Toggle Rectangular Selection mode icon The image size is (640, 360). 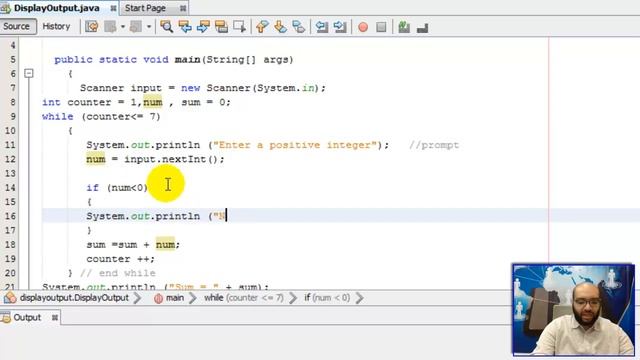[240, 27]
